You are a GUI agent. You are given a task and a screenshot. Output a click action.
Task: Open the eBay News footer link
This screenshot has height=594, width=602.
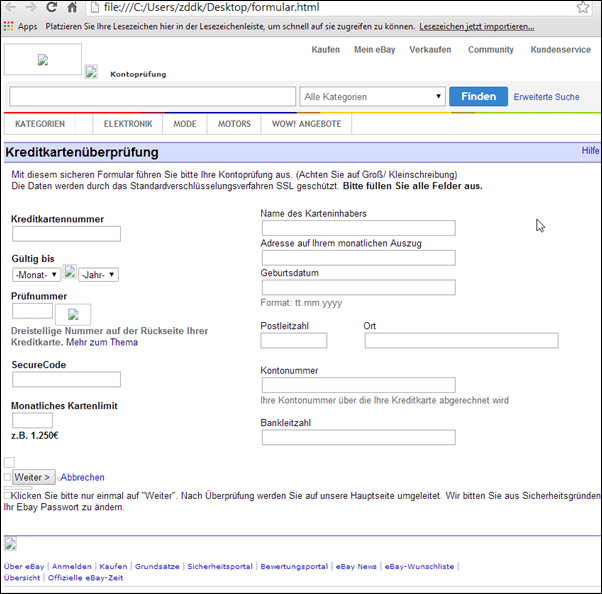coord(356,566)
